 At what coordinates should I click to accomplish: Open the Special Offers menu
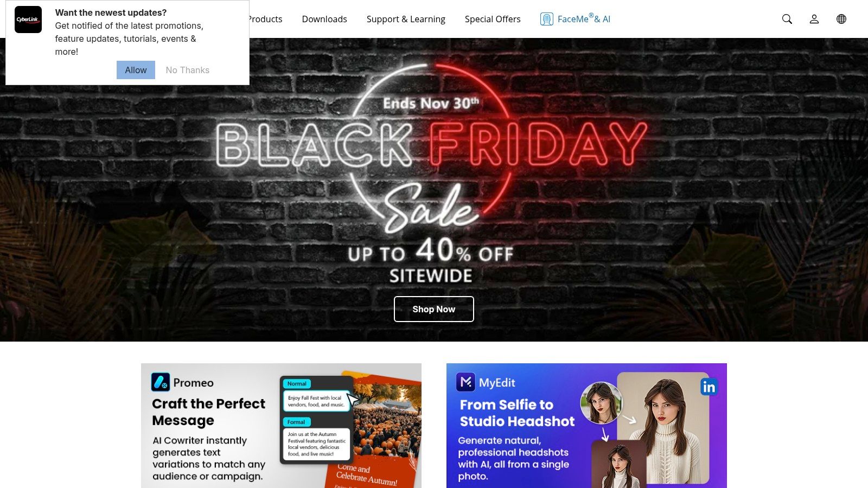click(493, 19)
